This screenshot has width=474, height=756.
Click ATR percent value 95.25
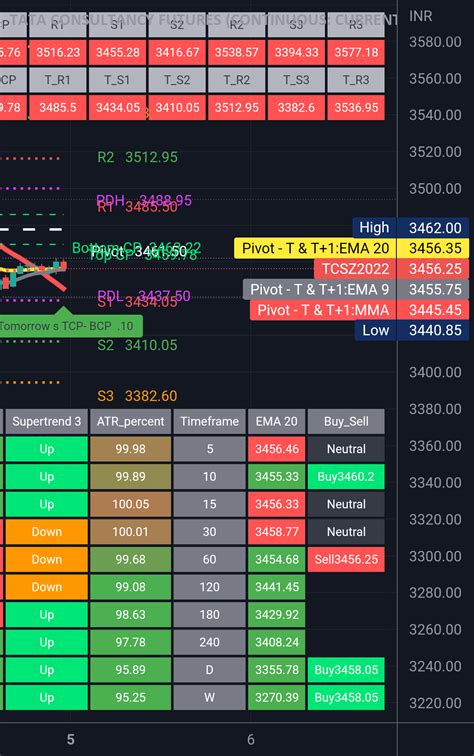tap(131, 698)
